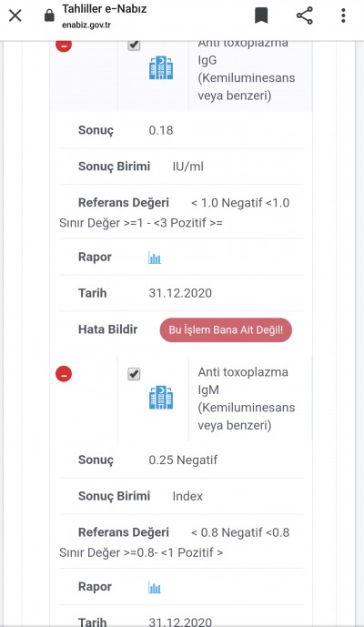
Task: Open the IgM Rapor chart icon
Action: point(155,587)
